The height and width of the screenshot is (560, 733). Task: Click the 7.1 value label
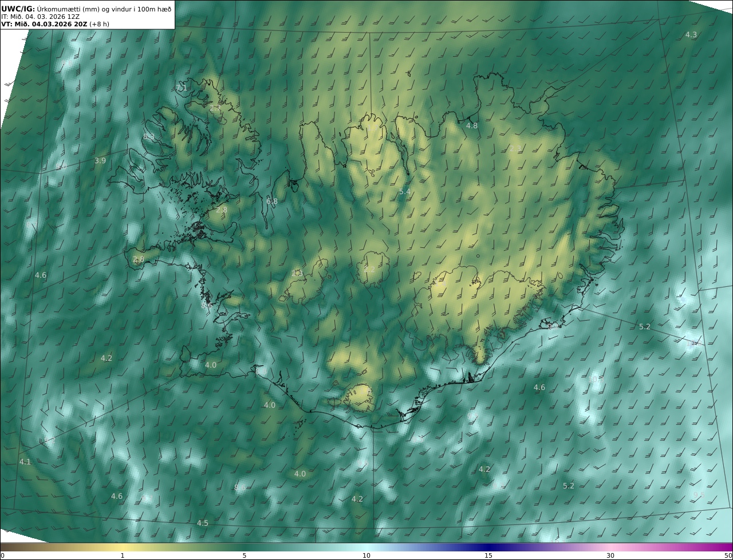[182, 88]
